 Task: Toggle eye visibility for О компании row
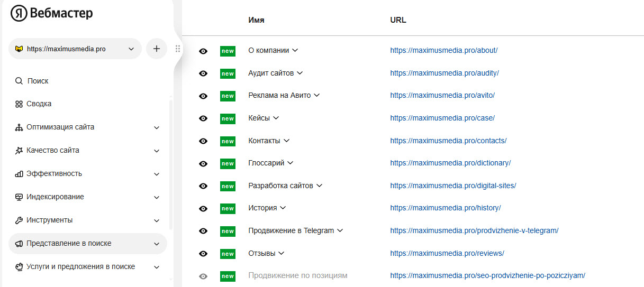click(x=203, y=51)
